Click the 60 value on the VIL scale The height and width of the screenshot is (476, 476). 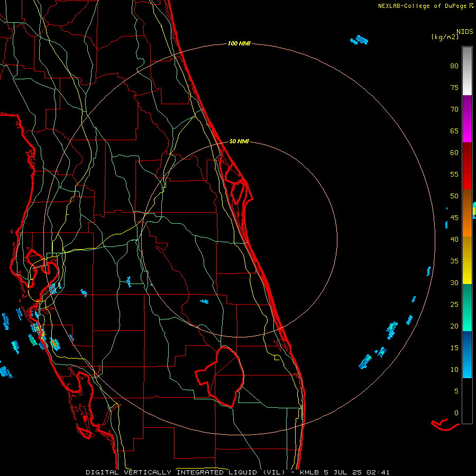click(x=454, y=153)
